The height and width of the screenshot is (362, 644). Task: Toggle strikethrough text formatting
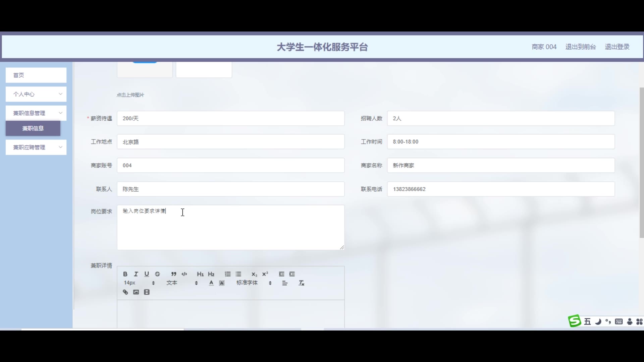coord(157,274)
